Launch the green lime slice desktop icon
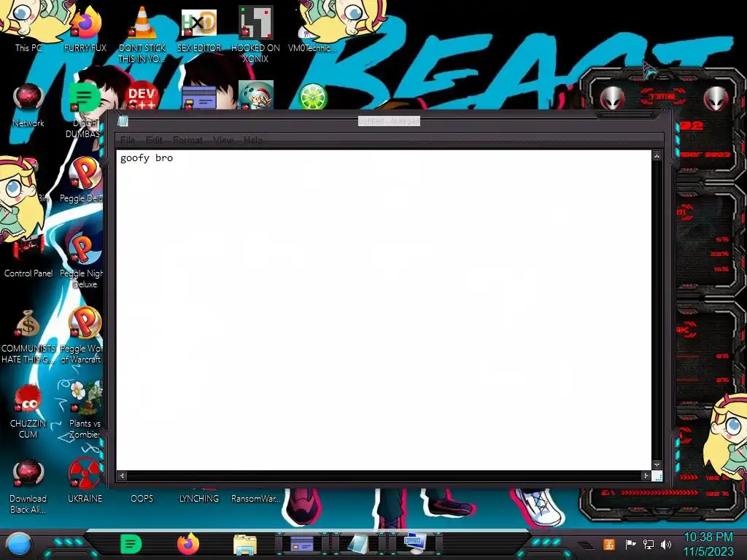 point(312,97)
